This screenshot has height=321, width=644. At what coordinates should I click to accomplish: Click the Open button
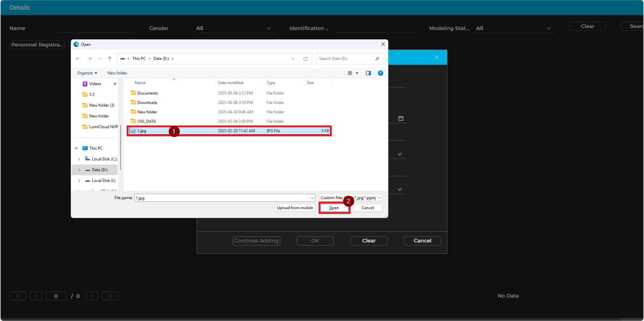334,208
